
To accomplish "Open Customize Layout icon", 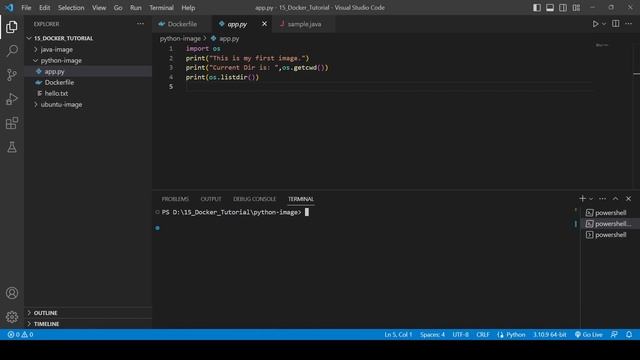I will point(576,8).
